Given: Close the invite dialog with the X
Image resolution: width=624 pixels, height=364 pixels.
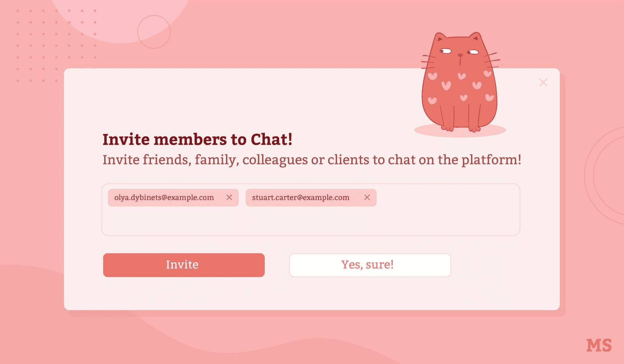Looking at the screenshot, I should (543, 82).
